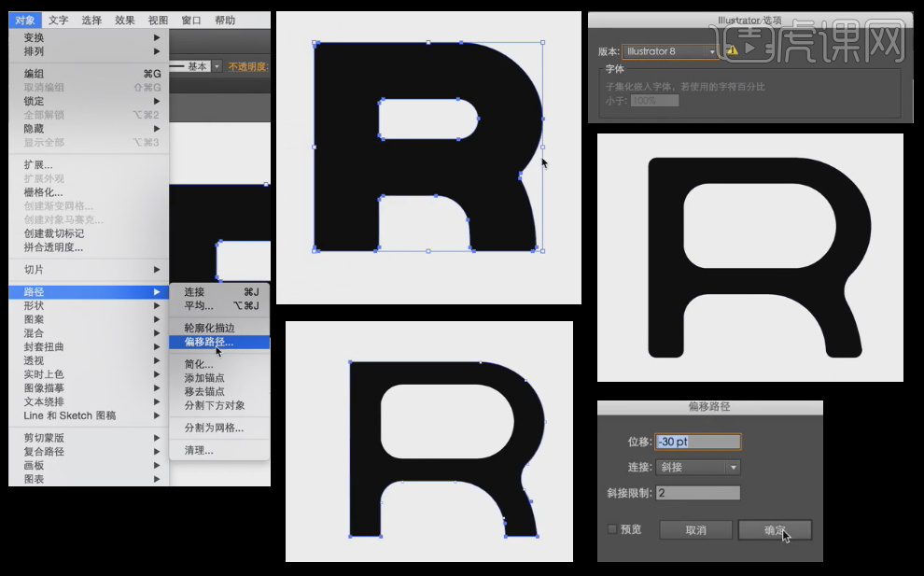
Task: Click the warning triangle in Illustrator options dialog
Action: coord(732,50)
